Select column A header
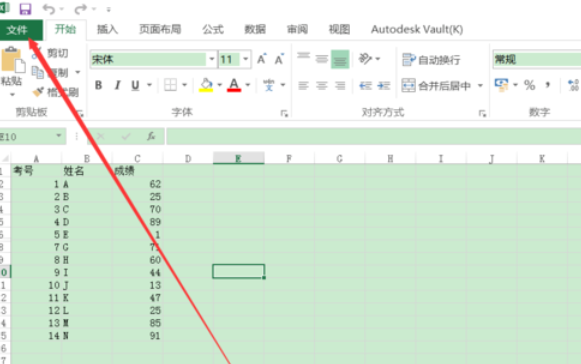This screenshot has height=364, width=581. click(36, 159)
